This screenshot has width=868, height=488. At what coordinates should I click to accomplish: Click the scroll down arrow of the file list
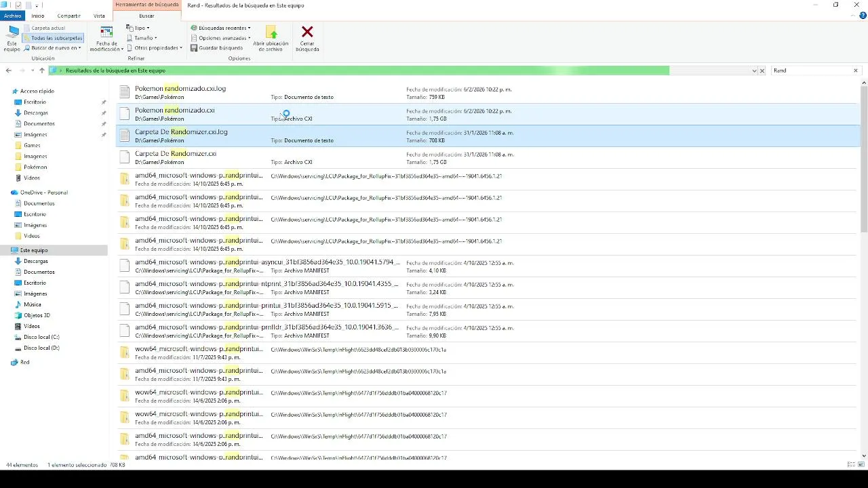(x=863, y=455)
